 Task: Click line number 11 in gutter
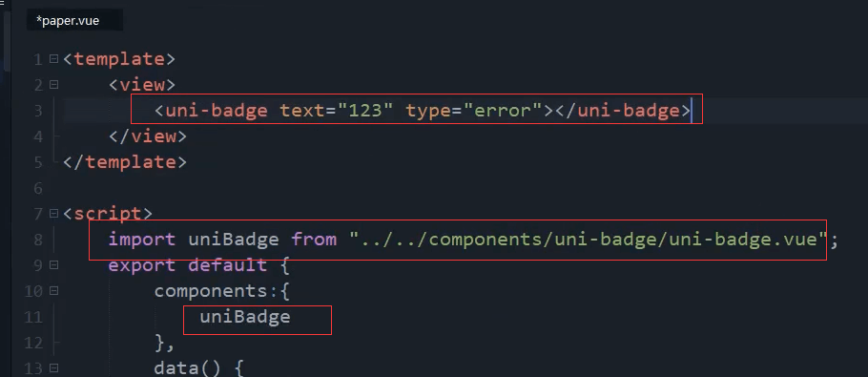[x=33, y=317]
